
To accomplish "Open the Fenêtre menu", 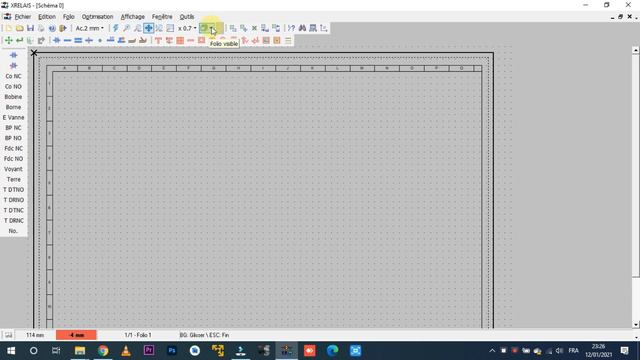I will pyautogui.click(x=162, y=17).
